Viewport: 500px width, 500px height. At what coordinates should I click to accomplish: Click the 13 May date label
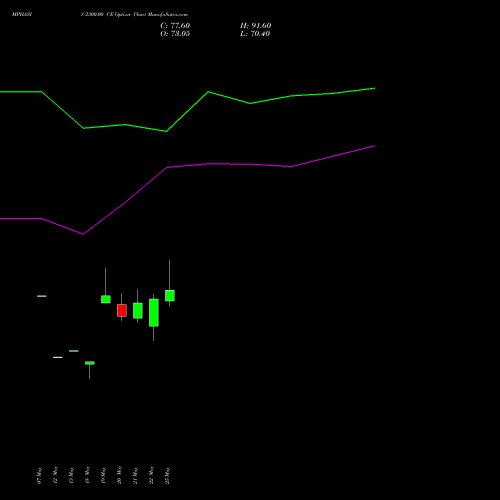(x=71, y=476)
